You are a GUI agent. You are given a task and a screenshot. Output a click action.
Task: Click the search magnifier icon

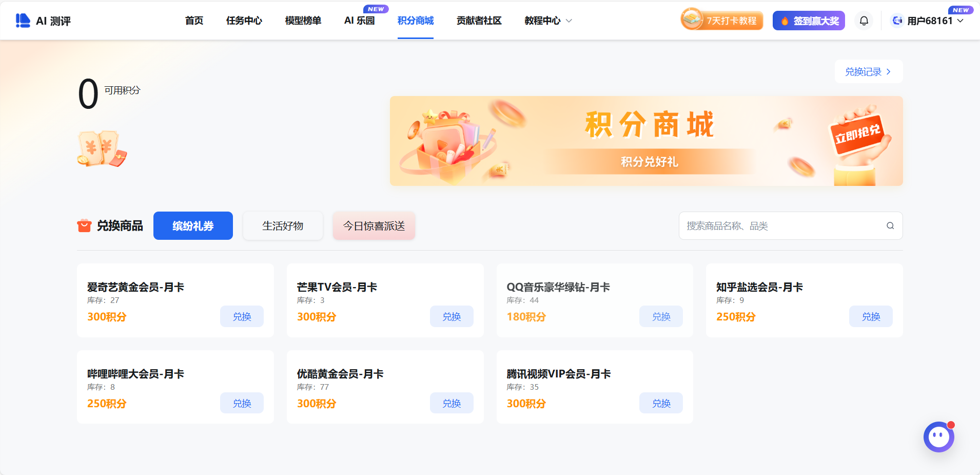pyautogui.click(x=890, y=225)
